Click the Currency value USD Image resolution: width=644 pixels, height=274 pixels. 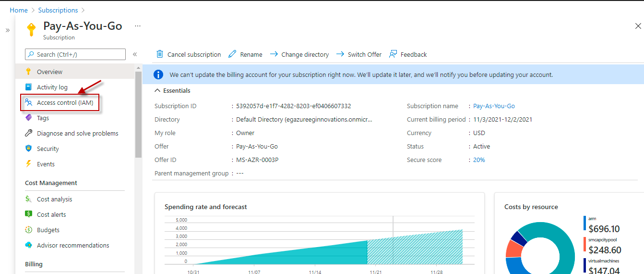pos(479,133)
